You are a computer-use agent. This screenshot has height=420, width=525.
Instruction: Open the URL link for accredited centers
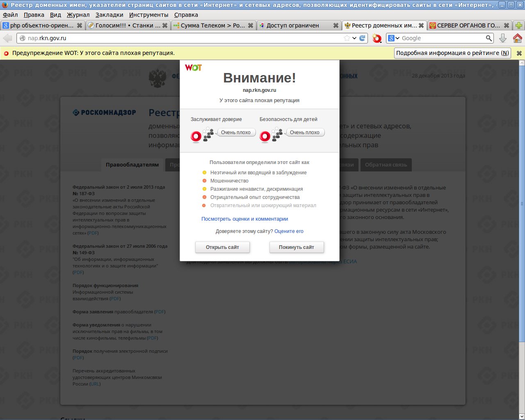(x=95, y=384)
